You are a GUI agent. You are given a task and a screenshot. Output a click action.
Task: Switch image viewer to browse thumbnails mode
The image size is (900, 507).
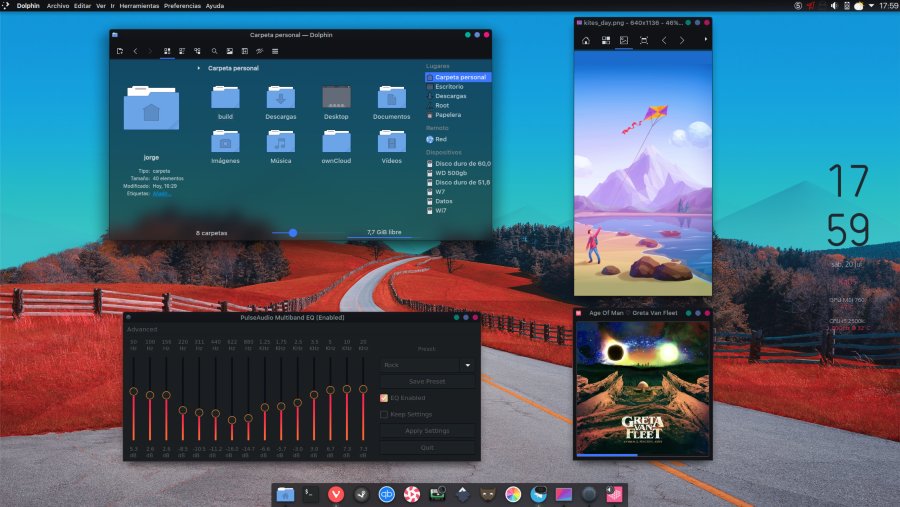click(x=606, y=41)
